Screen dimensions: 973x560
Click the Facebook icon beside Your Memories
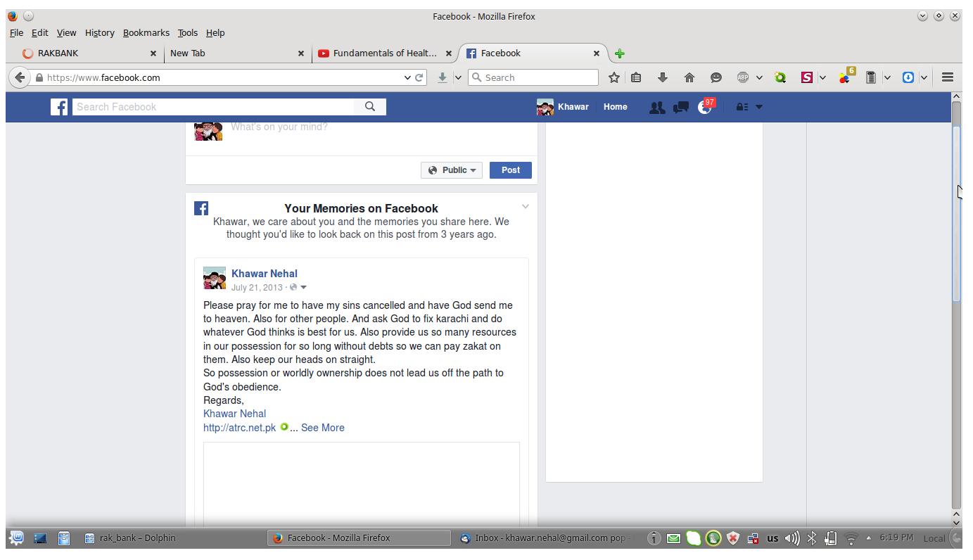point(201,208)
